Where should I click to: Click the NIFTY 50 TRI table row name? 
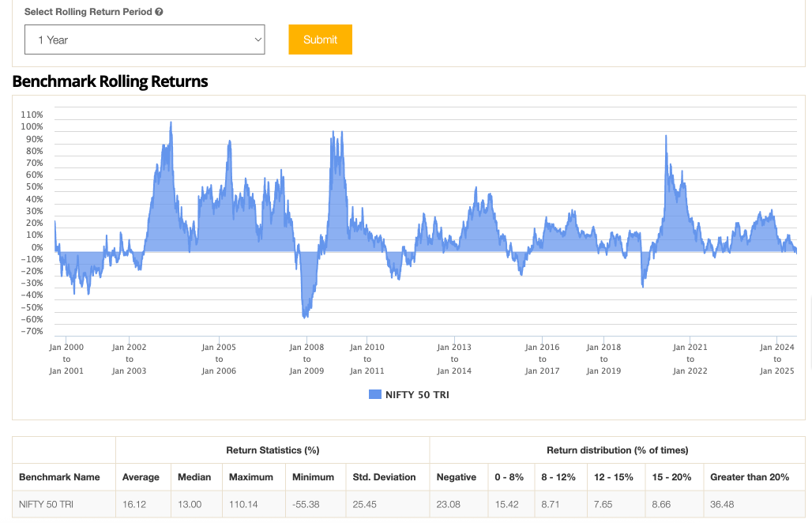pyautogui.click(x=46, y=504)
